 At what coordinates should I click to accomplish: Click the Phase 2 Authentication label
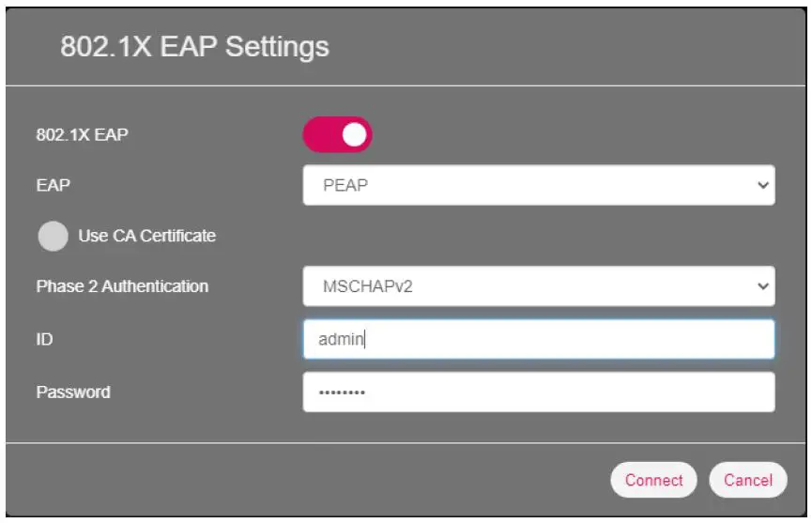[122, 286]
